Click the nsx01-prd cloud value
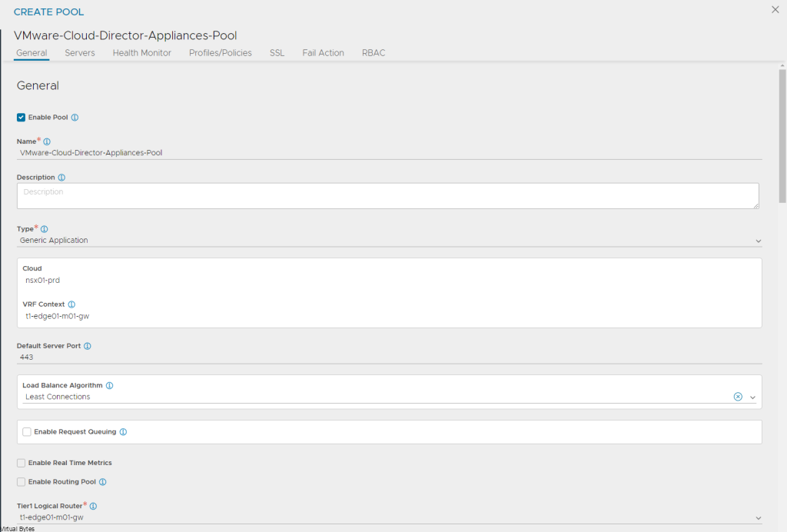 pos(43,281)
